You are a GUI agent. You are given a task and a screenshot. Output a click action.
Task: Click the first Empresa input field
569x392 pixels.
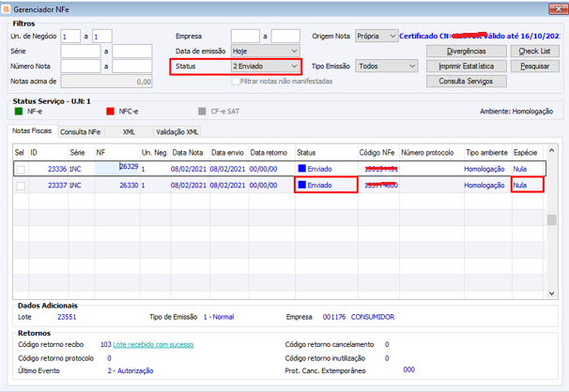tap(245, 37)
